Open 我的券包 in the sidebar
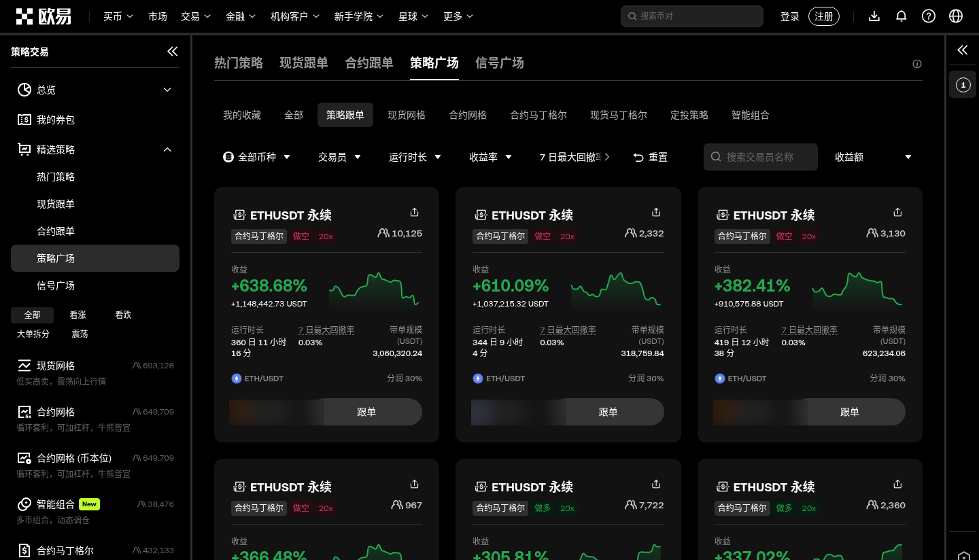The image size is (979, 560). coord(95,120)
